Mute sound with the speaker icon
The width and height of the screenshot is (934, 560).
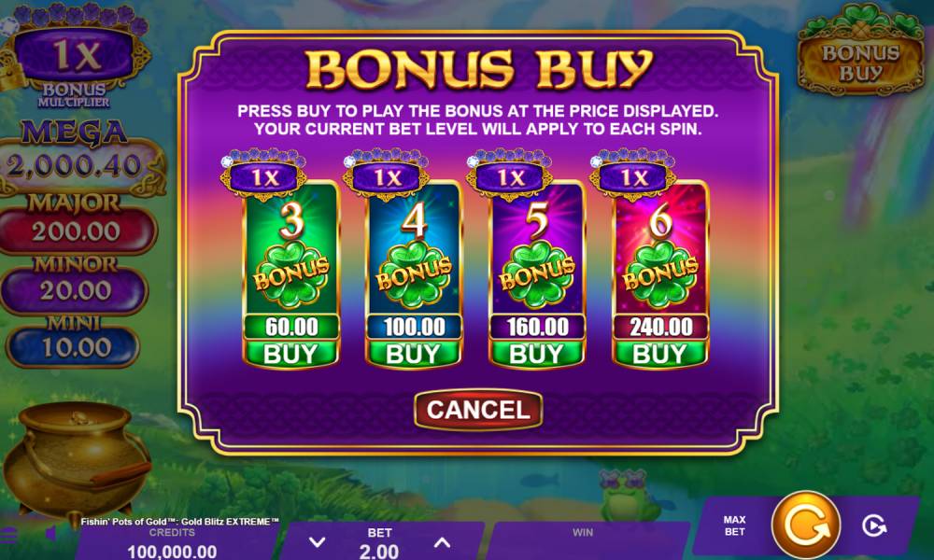pos(51,533)
